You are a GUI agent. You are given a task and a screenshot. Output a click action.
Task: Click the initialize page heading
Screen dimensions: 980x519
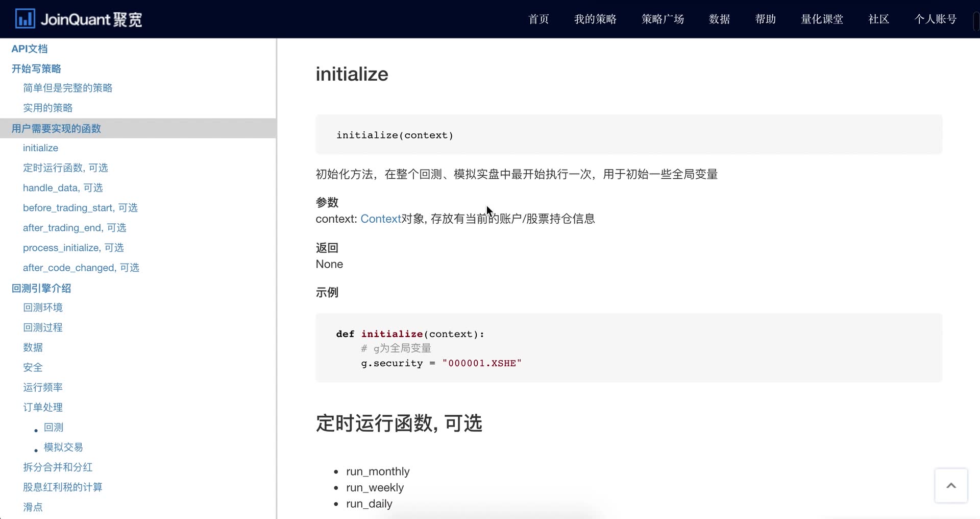352,74
